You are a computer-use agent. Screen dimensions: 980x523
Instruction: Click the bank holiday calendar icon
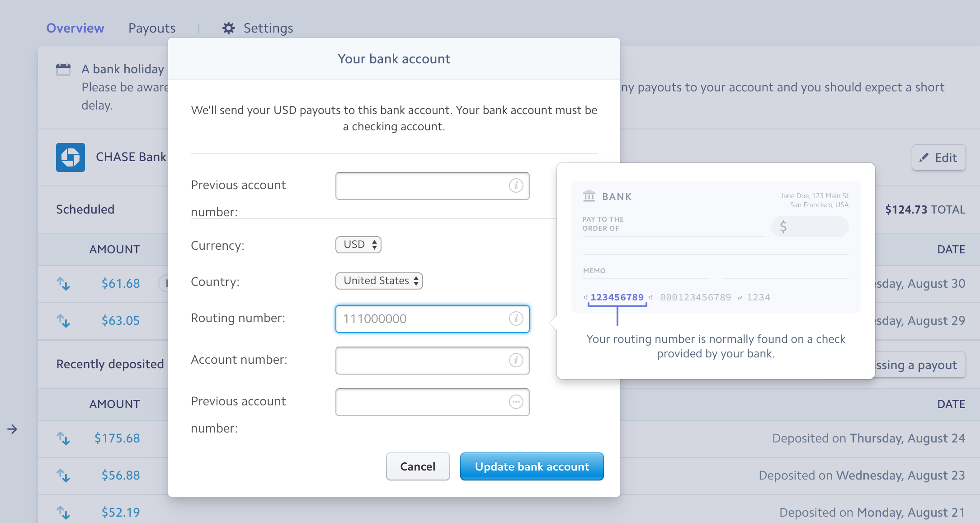(63, 69)
